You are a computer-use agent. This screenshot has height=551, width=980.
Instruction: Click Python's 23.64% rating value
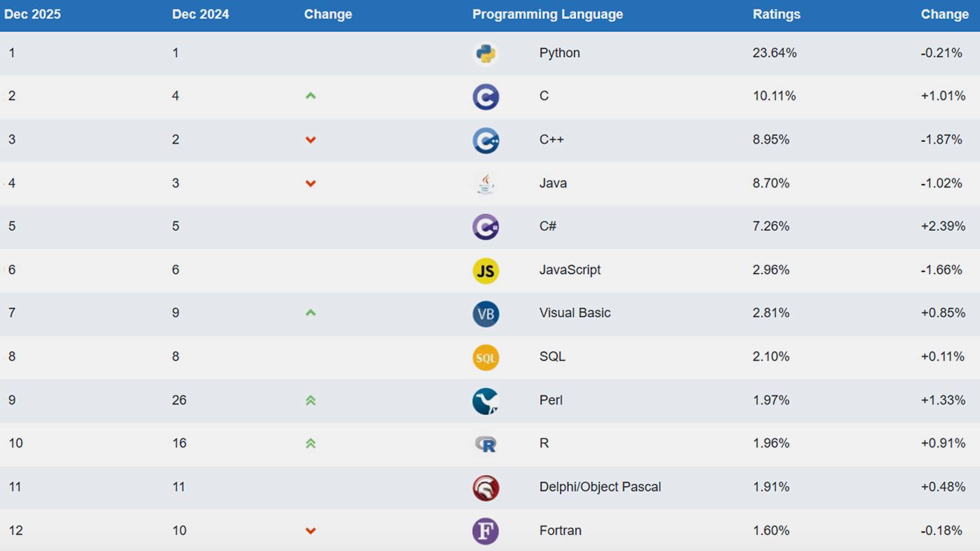pos(774,53)
